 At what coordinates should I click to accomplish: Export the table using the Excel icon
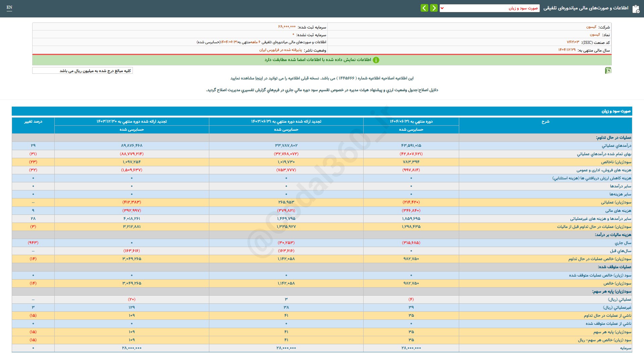(x=608, y=70)
